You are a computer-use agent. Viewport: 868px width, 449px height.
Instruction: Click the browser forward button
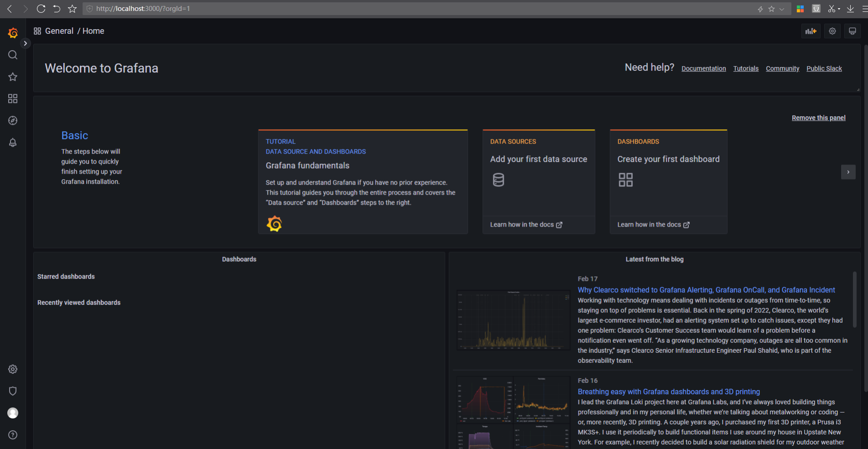pos(25,9)
